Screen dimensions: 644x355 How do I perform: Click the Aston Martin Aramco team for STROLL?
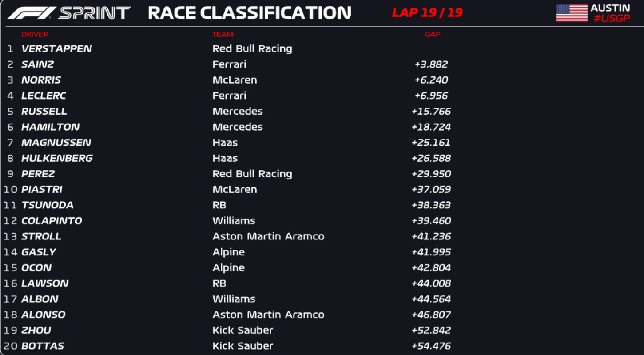[x=268, y=236]
